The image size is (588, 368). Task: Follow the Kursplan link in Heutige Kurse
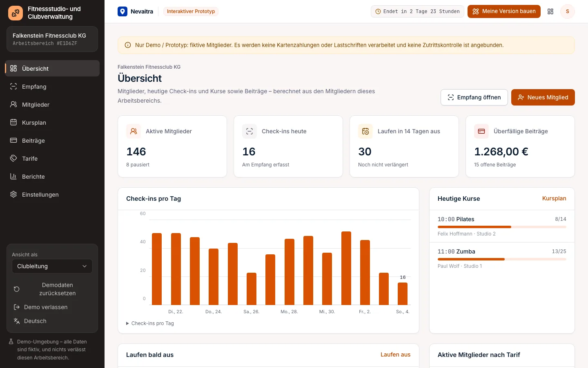(554, 198)
